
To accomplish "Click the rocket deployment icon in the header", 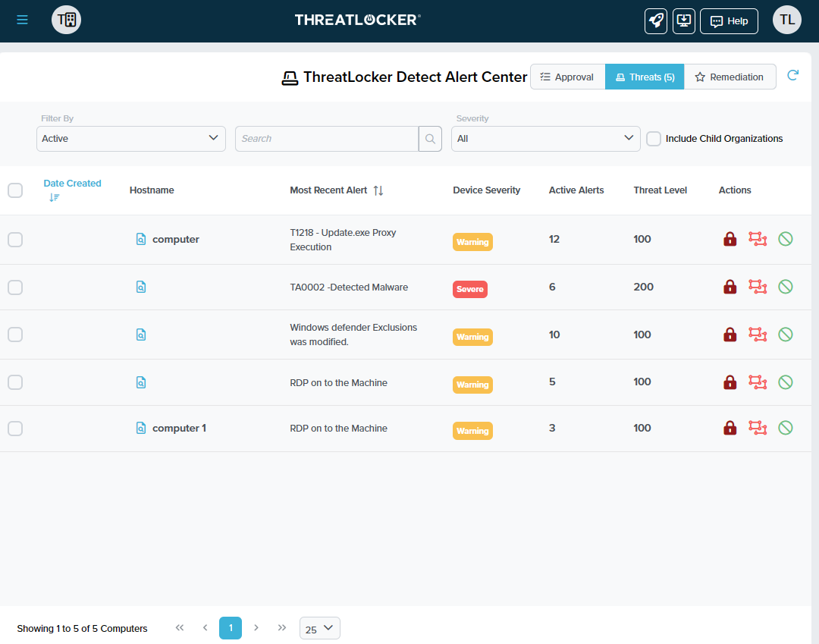I will [655, 20].
